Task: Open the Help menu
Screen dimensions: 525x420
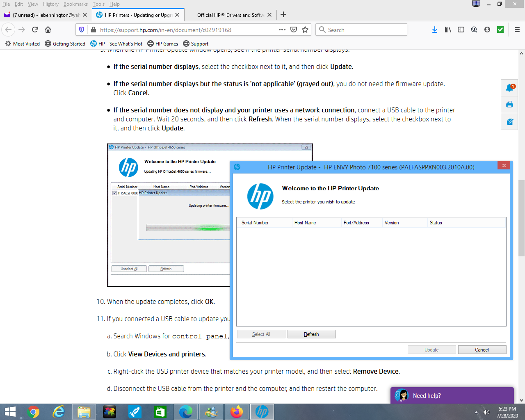Action: pyautogui.click(x=114, y=4)
